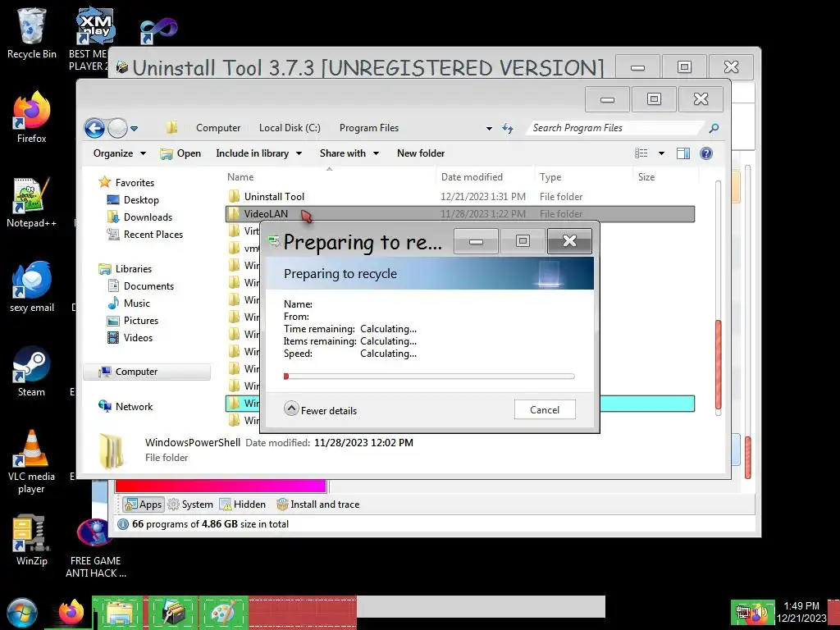This screenshot has height=630, width=840.
Task: Click the Explorer Forward navigation arrow
Action: (117, 128)
